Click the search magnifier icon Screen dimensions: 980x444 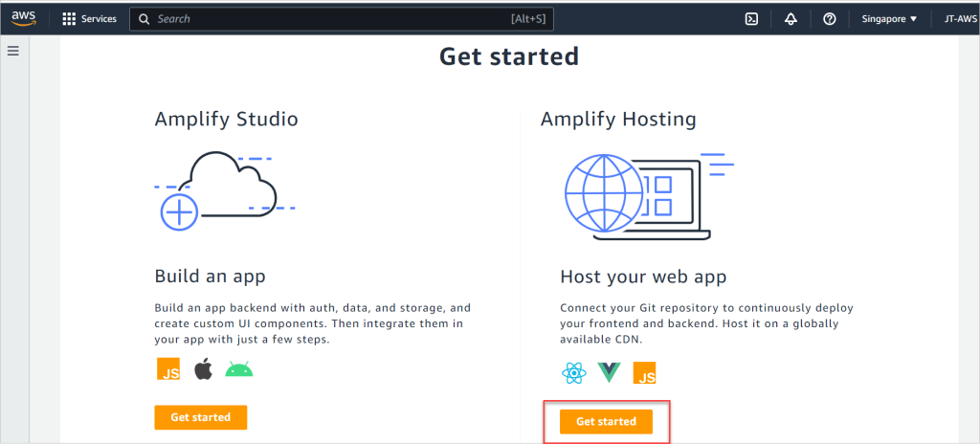point(144,19)
